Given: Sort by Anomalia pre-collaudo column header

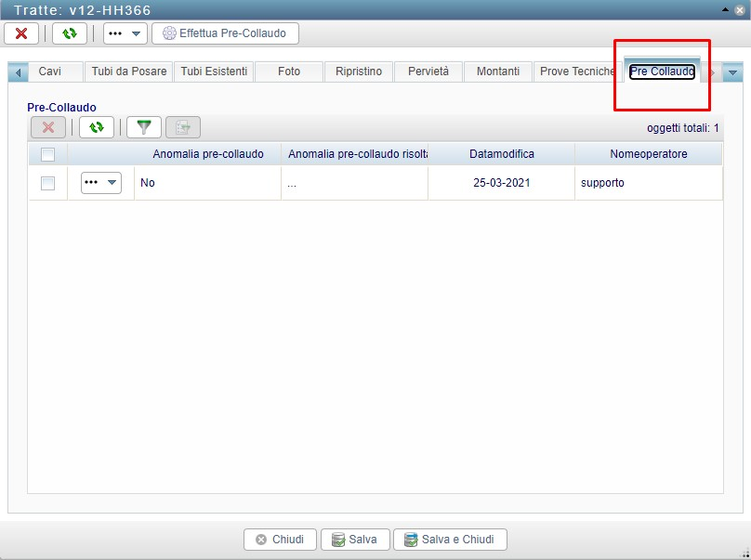Looking at the screenshot, I should 208,154.
